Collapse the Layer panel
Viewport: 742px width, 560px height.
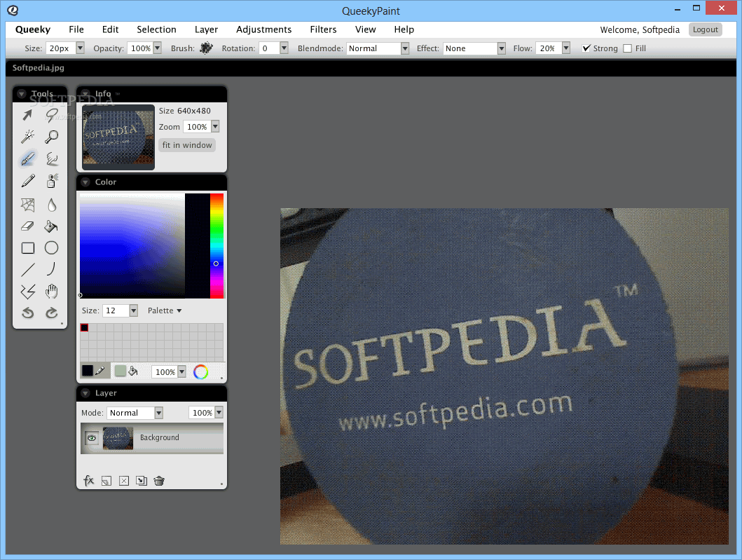85,393
